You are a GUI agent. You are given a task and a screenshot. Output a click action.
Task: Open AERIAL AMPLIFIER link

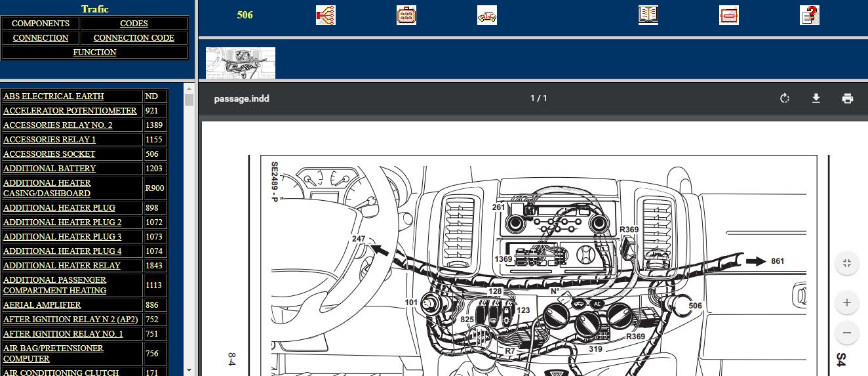42,305
